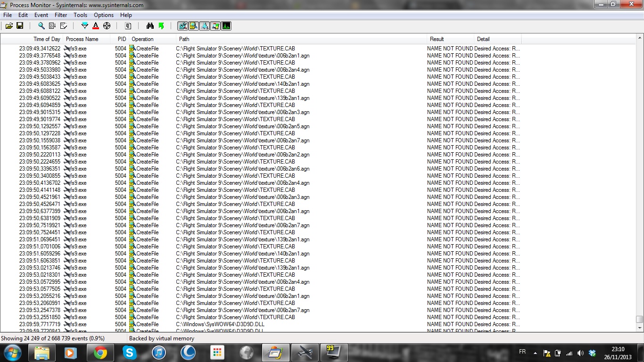This screenshot has height=362, width=644.
Task: Open Windows Explorer from the taskbar
Action: pos(42,353)
